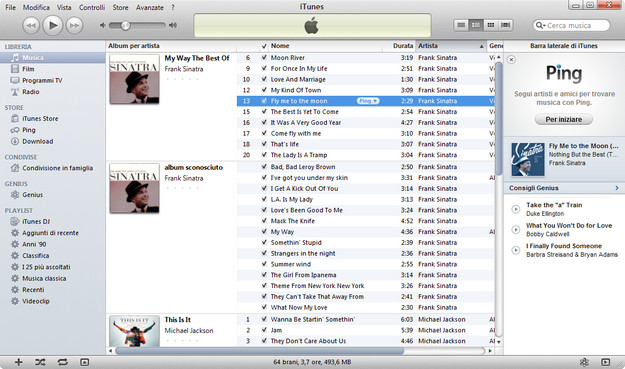
Task: Adjust the volume slider knob
Action: 125,26
